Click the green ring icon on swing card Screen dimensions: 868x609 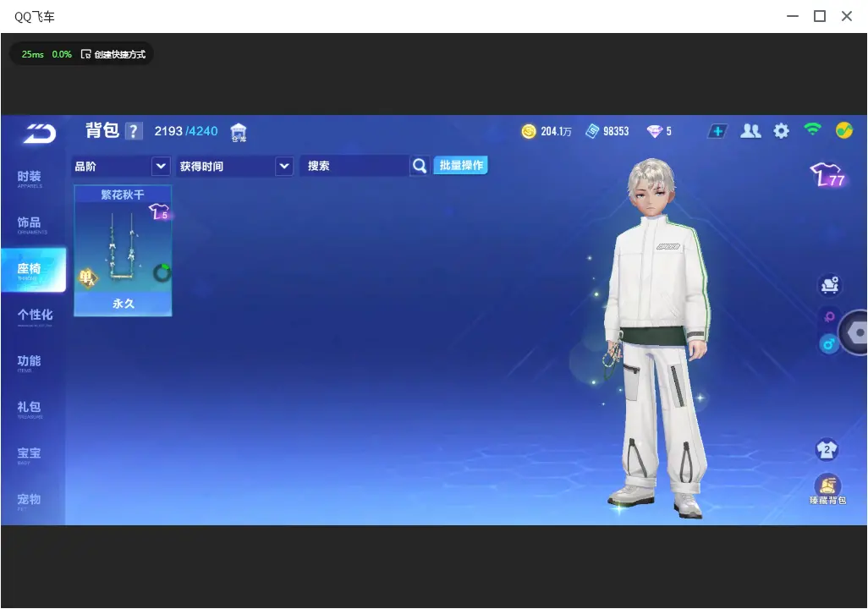coord(162,272)
